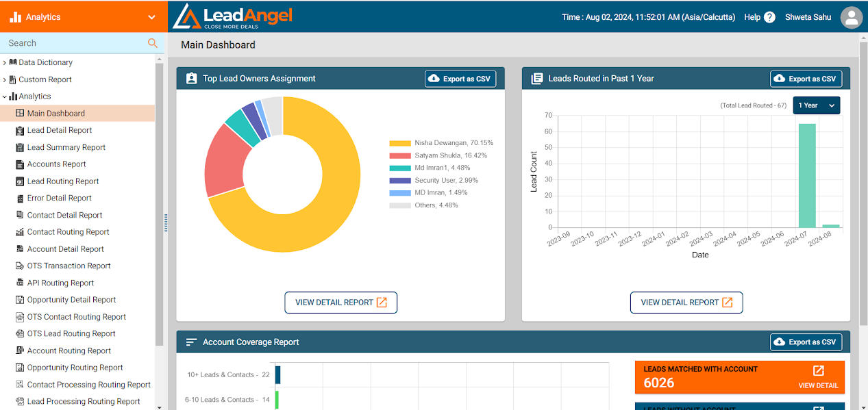View detail report for Top Lead Owners Assignment
The image size is (868, 410).
[340, 303]
